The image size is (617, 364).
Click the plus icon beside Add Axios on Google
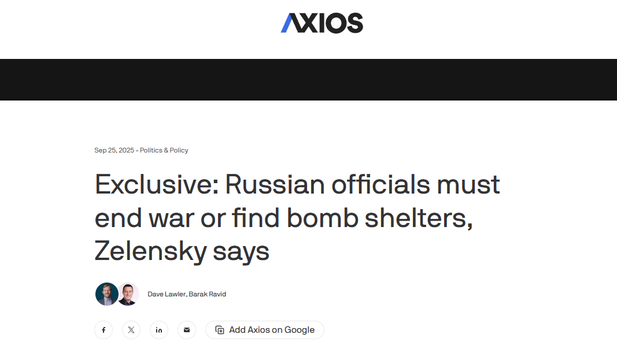pos(220,330)
